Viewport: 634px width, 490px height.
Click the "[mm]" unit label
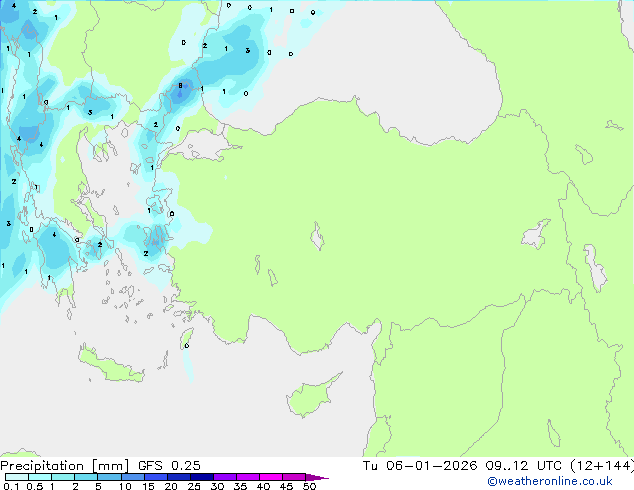click(111, 466)
